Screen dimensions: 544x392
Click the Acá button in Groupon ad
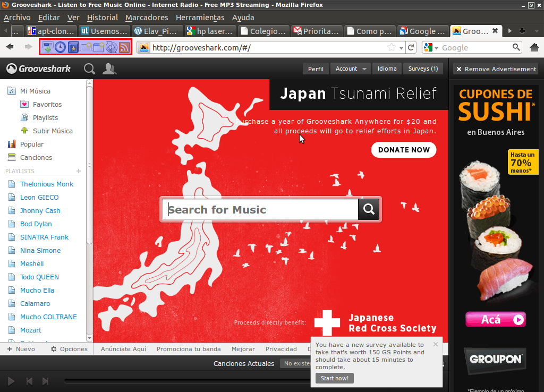[496, 320]
